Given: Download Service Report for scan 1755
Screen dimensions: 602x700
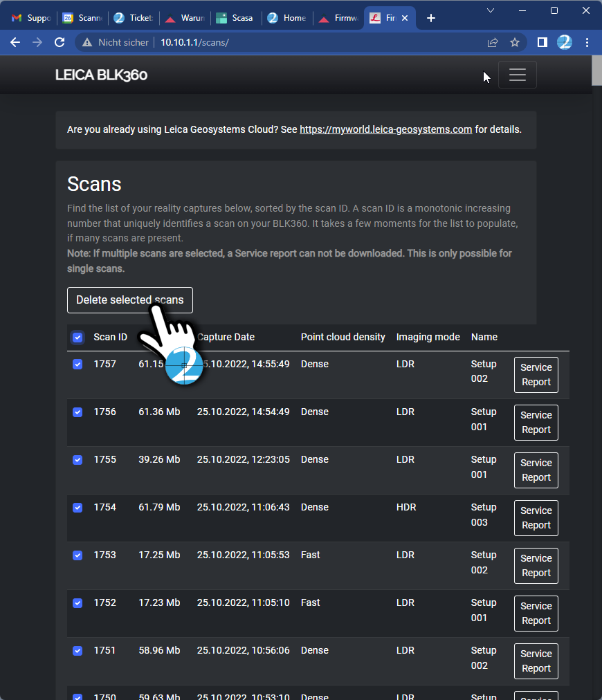Looking at the screenshot, I should 536,470.
